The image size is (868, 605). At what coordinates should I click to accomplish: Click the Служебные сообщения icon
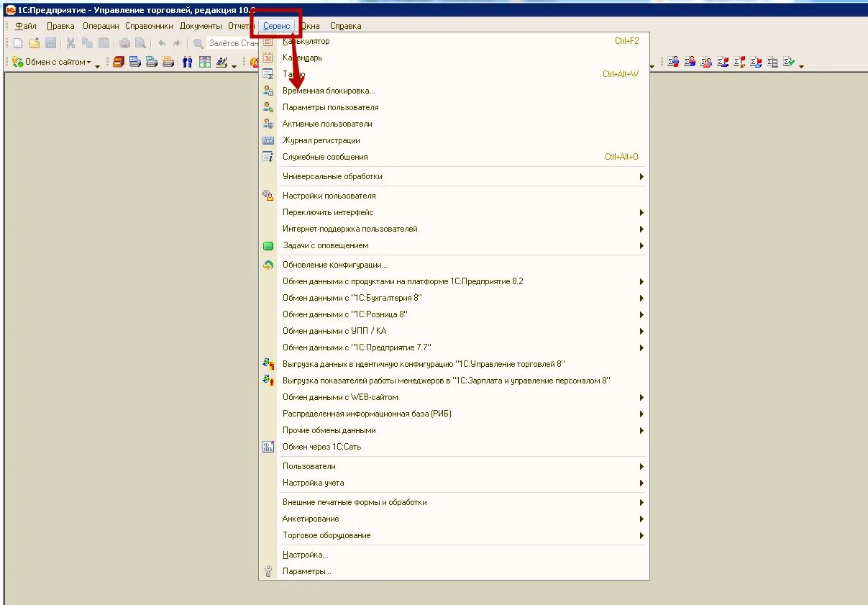tap(268, 157)
